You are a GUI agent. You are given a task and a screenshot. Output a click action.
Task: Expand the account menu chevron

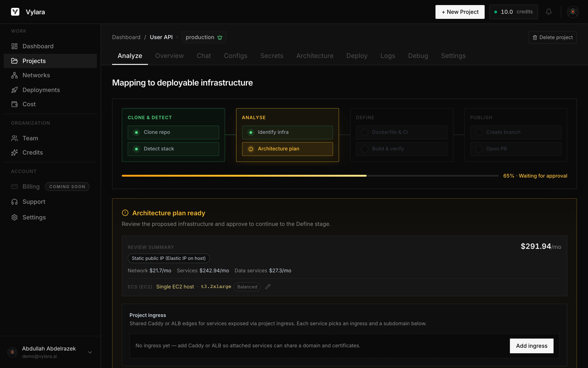[90, 352]
